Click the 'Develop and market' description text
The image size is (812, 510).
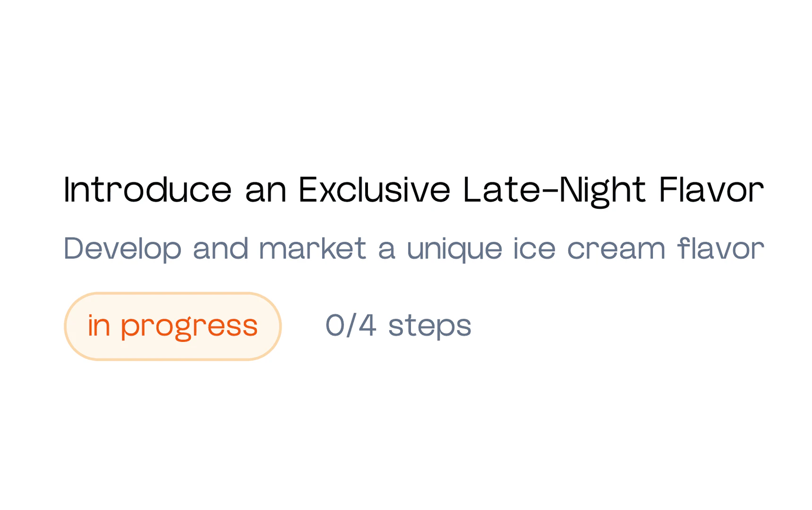414,248
